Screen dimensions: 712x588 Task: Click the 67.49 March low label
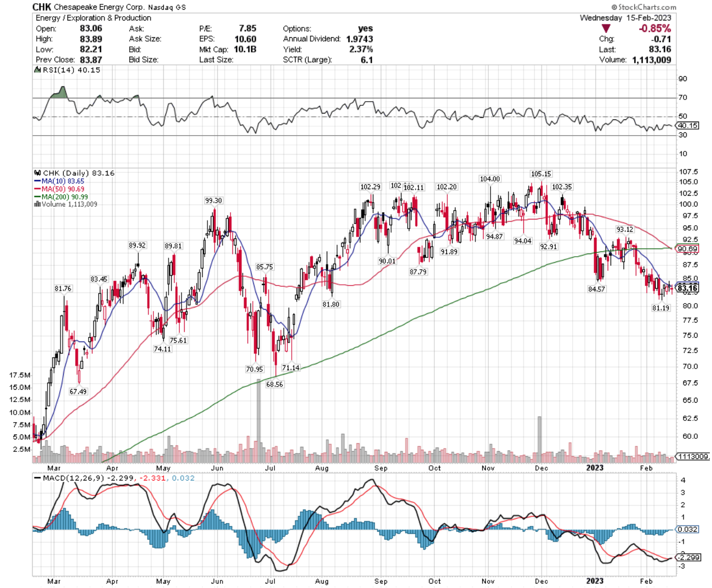[78, 392]
